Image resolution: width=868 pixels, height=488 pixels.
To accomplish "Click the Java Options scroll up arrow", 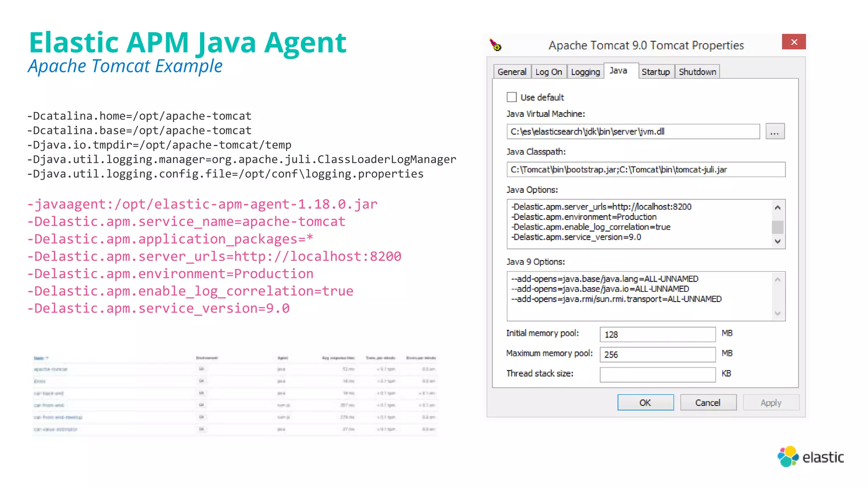I will [777, 207].
